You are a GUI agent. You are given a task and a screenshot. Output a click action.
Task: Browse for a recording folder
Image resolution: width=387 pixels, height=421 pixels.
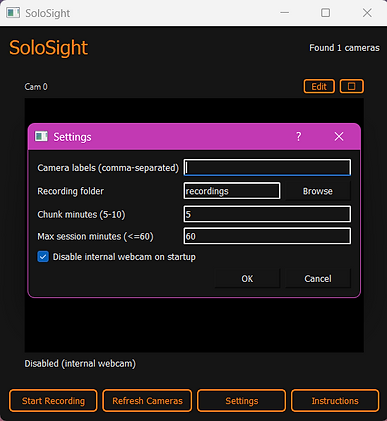click(318, 191)
